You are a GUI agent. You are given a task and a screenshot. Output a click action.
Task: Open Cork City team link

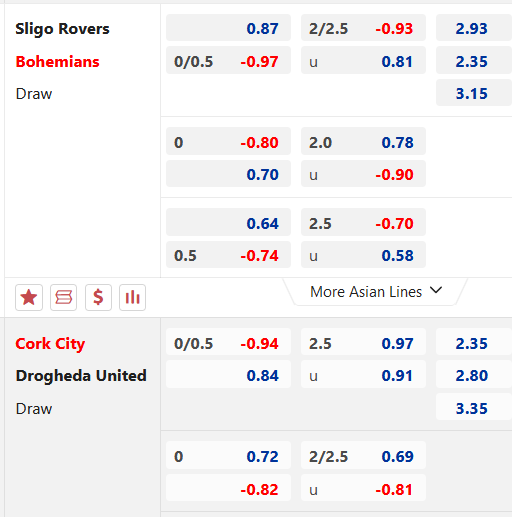click(50, 344)
